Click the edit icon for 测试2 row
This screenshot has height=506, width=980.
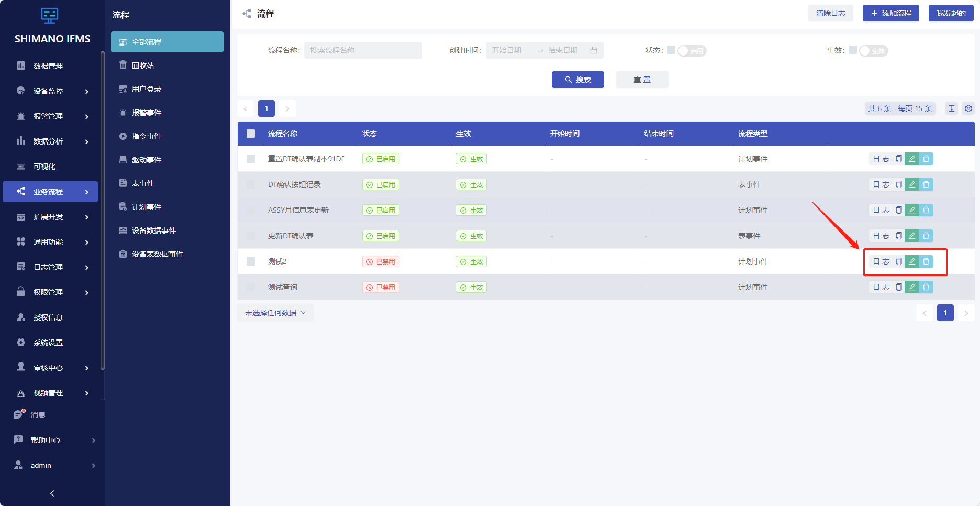click(912, 261)
